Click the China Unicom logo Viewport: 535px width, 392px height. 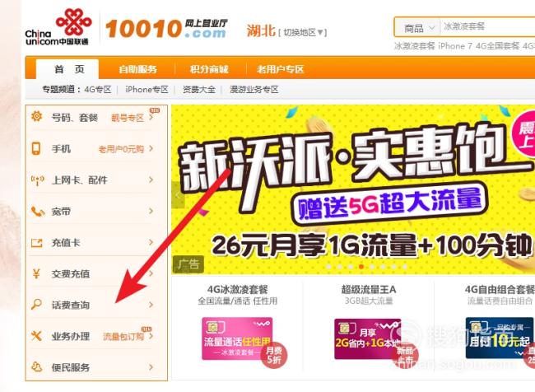(x=58, y=27)
